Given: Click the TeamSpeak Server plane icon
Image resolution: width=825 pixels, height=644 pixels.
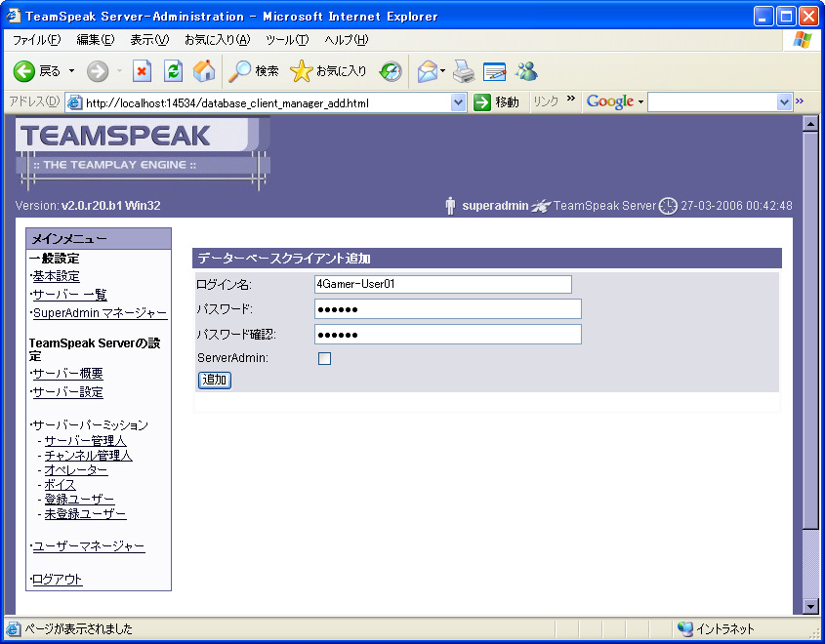Looking at the screenshot, I should click(x=541, y=206).
